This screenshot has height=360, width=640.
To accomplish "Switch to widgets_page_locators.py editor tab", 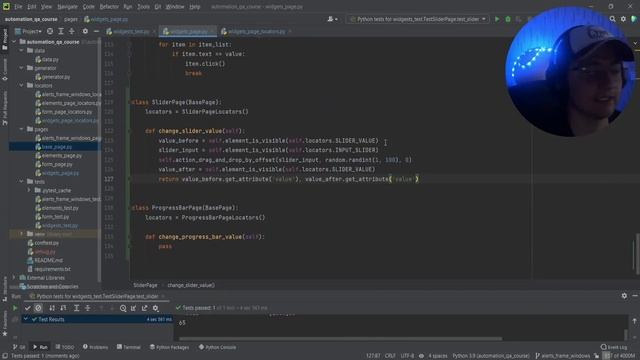I will pyautogui.click(x=256, y=31).
